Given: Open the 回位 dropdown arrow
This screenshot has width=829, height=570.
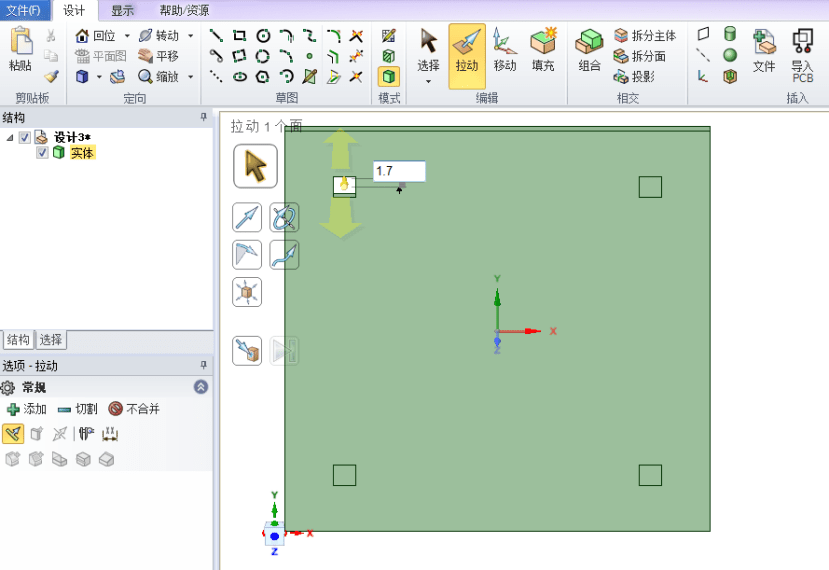Looking at the screenshot, I should coord(127,36).
